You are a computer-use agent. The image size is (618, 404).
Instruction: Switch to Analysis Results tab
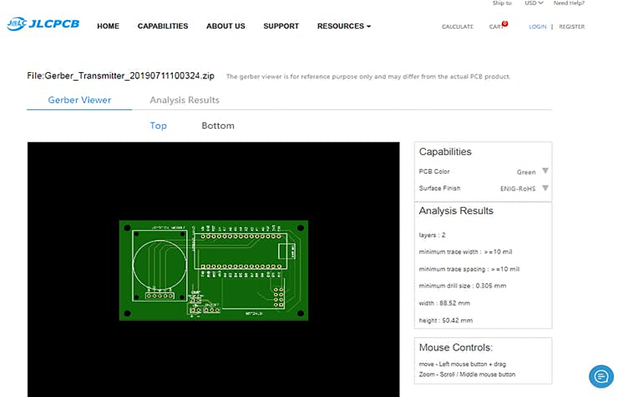pos(184,100)
